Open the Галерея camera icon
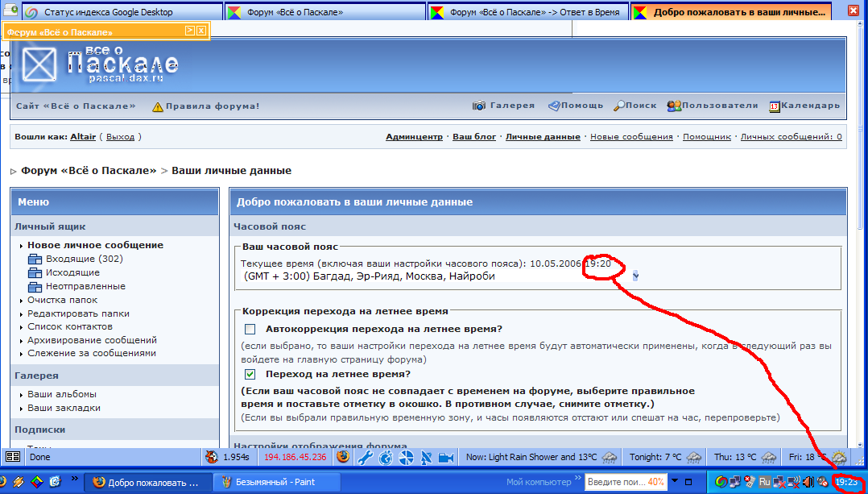 point(479,106)
